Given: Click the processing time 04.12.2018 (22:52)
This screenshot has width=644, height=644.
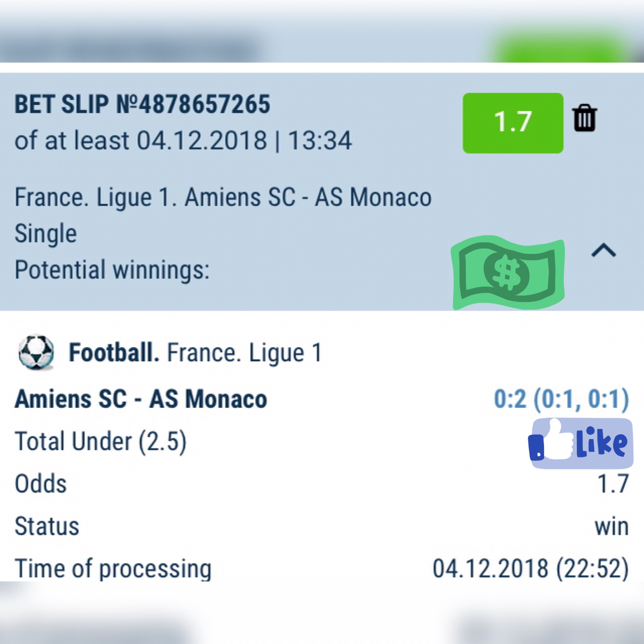Looking at the screenshot, I should (x=530, y=568).
